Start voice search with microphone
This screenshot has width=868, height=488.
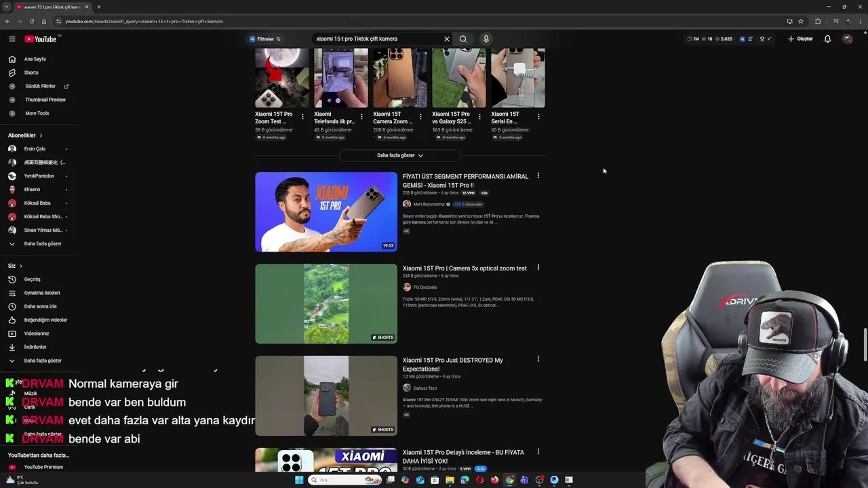486,39
